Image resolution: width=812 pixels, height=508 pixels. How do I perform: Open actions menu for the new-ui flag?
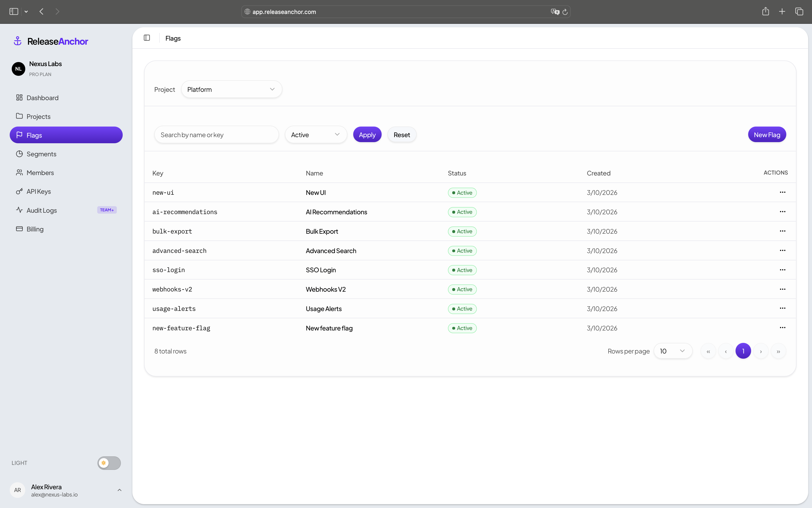tap(782, 192)
